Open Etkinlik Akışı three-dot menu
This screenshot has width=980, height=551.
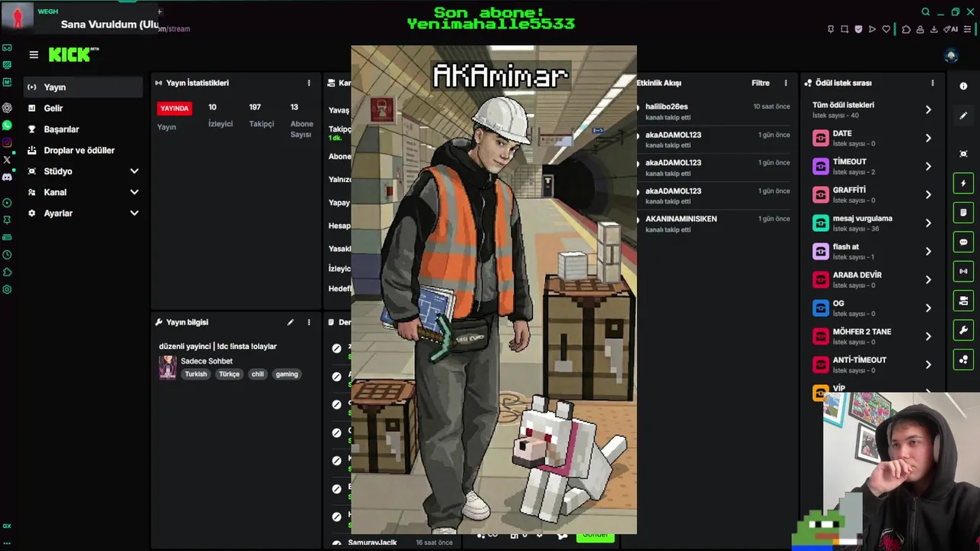(786, 83)
